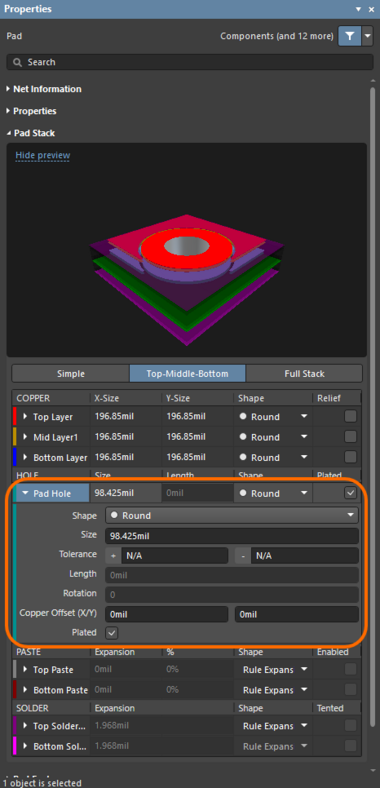
Task: Open the hole Shape Round combo box
Action: pyautogui.click(x=232, y=516)
